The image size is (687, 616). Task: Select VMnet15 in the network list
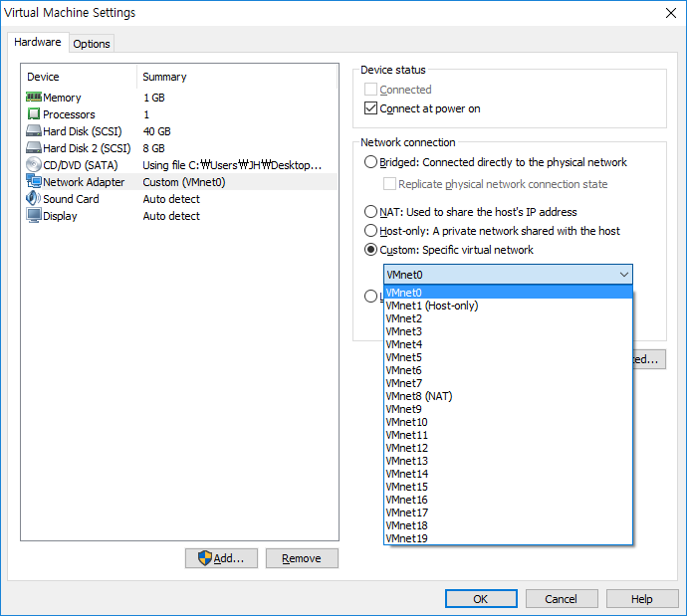[508, 487]
